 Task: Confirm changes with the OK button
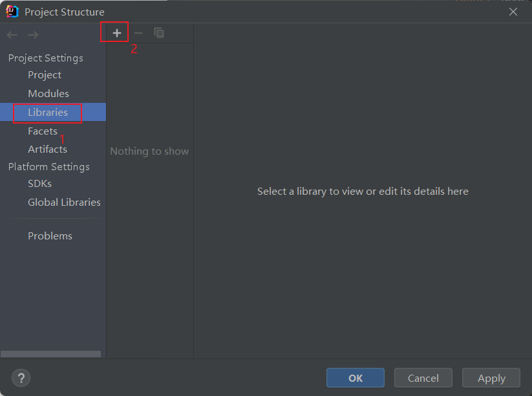click(355, 377)
